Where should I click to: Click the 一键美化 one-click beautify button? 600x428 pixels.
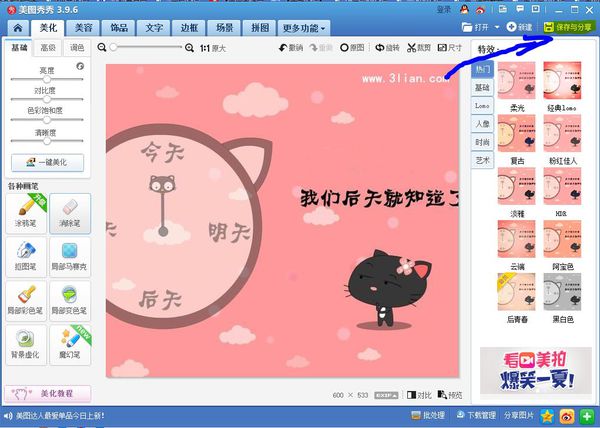pos(47,163)
